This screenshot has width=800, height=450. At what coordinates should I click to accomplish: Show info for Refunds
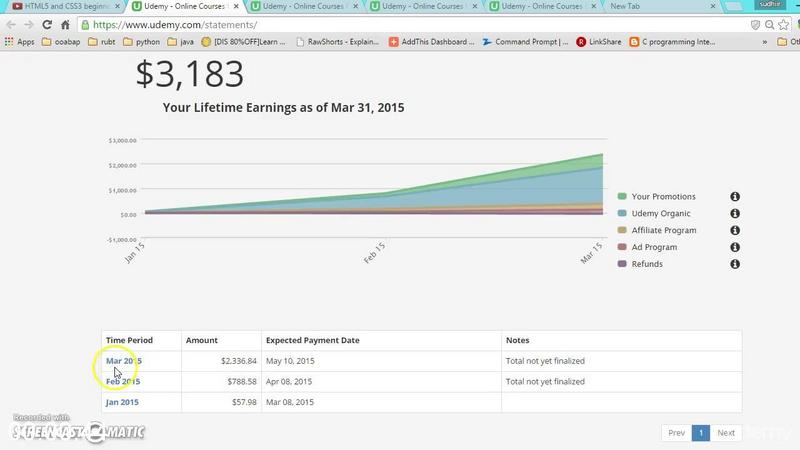tap(735, 264)
